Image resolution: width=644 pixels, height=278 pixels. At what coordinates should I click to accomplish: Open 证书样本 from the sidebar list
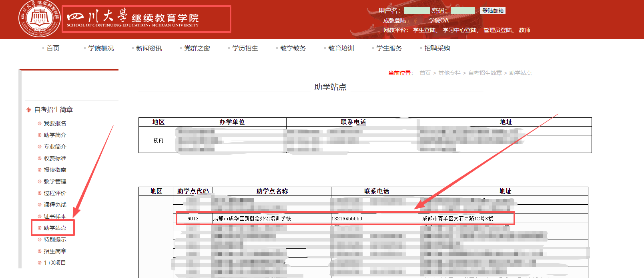pos(55,216)
